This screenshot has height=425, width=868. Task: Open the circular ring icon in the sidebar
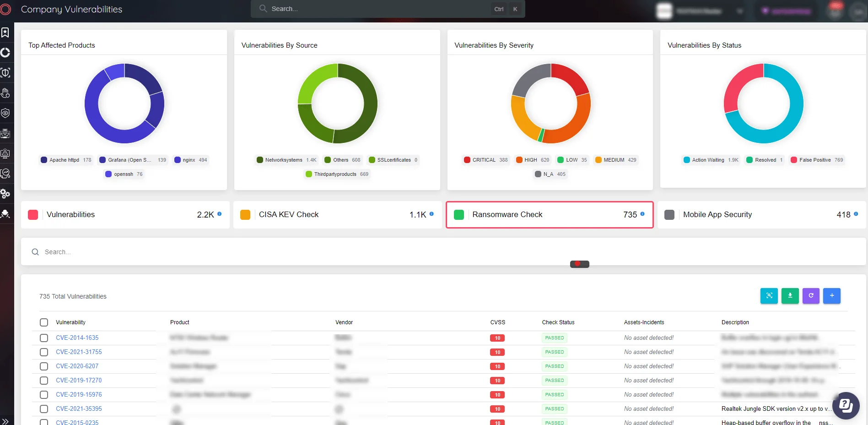(x=5, y=53)
